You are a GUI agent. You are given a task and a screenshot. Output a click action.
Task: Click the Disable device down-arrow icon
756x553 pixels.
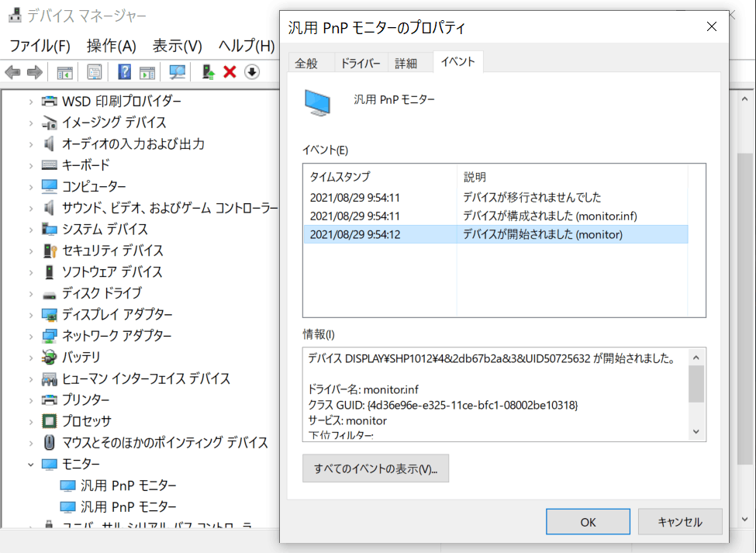pyautogui.click(x=252, y=72)
